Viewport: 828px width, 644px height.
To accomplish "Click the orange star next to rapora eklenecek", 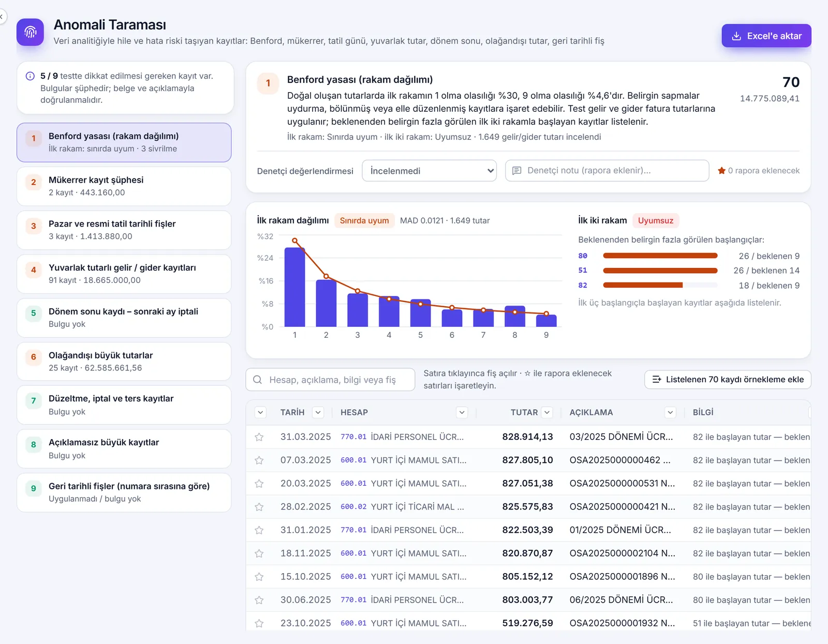I will [721, 171].
